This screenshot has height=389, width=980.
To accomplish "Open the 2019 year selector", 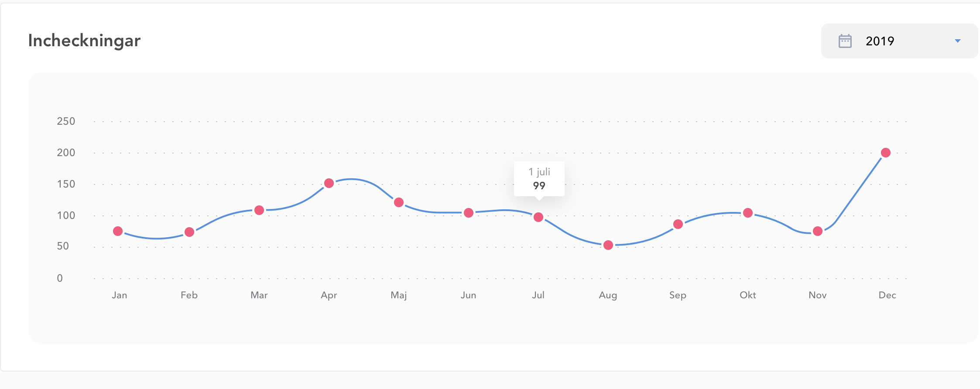I will coord(899,41).
